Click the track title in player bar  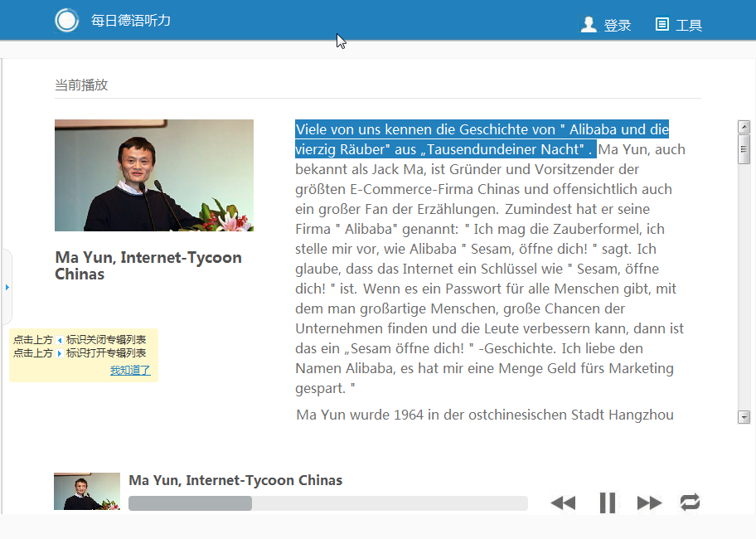tap(235, 480)
